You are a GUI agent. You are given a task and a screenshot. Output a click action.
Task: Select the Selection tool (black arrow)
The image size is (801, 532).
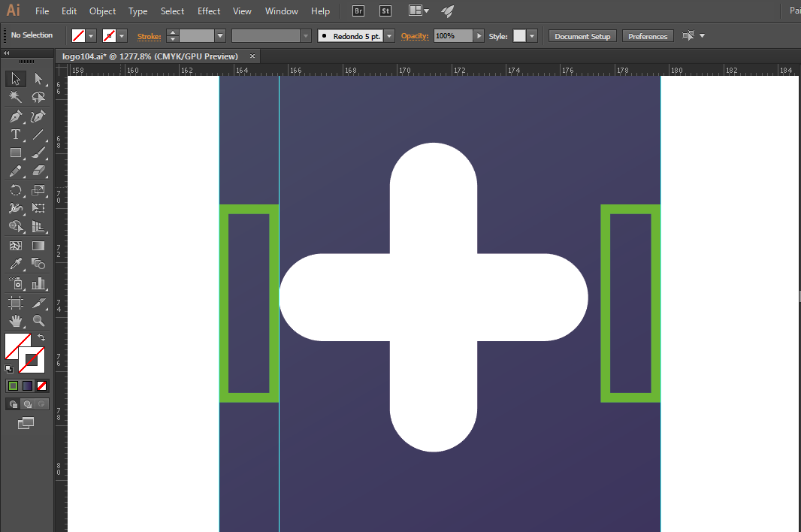(16, 79)
